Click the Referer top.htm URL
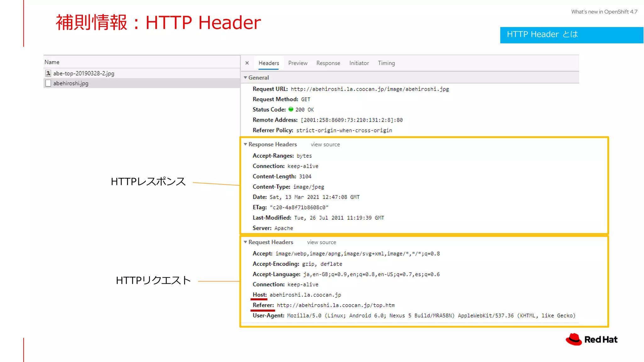Screen dimensions: 644x362 coord(336,305)
